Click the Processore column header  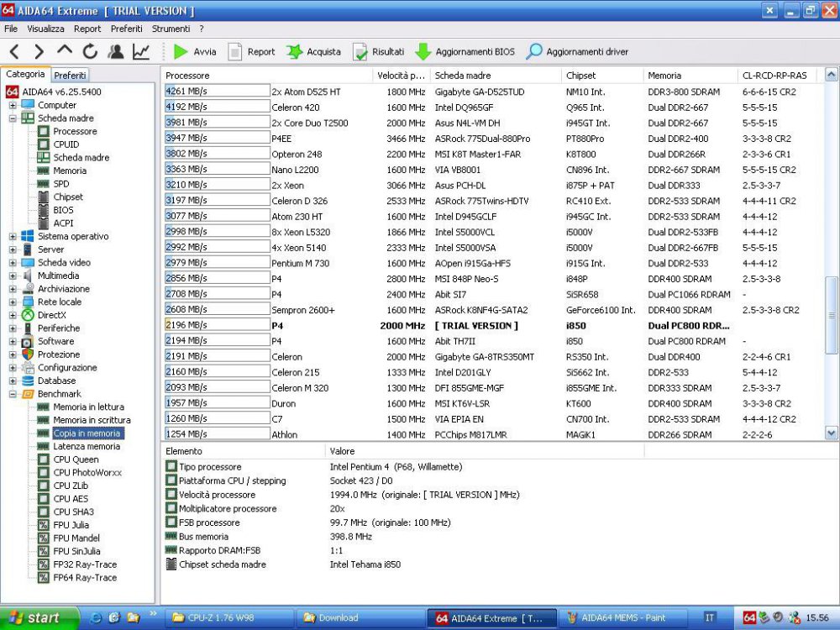point(188,76)
